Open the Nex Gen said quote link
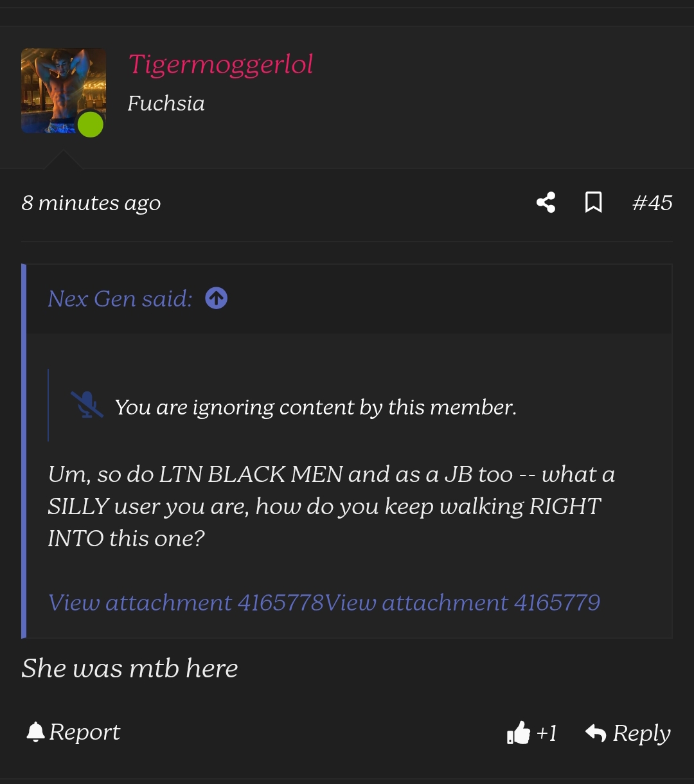694x784 pixels. click(x=120, y=299)
